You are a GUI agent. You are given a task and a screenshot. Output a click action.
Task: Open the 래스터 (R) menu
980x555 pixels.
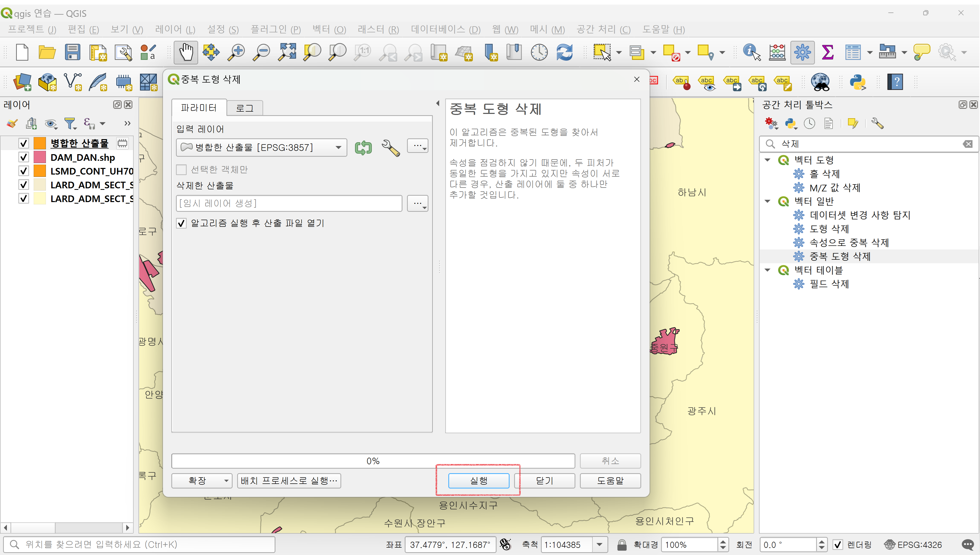pos(378,29)
